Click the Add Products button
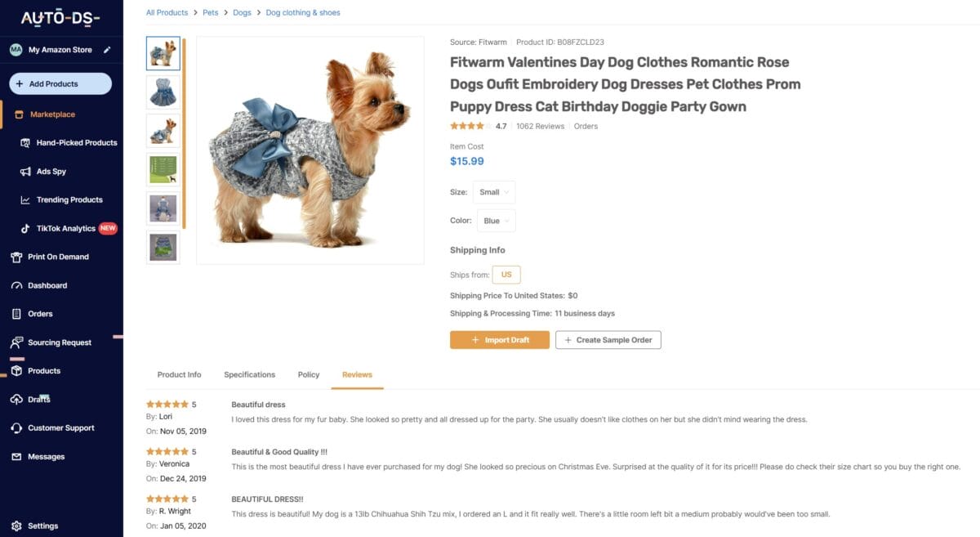The height and width of the screenshot is (537, 980). tap(60, 83)
